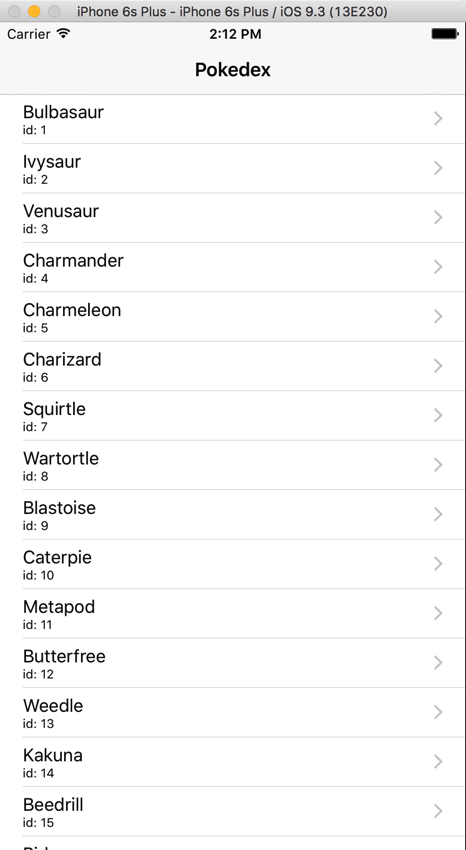Viewport: 466px width, 850px height.
Task: Open the Beedrill entry, id 15
Action: click(x=233, y=812)
